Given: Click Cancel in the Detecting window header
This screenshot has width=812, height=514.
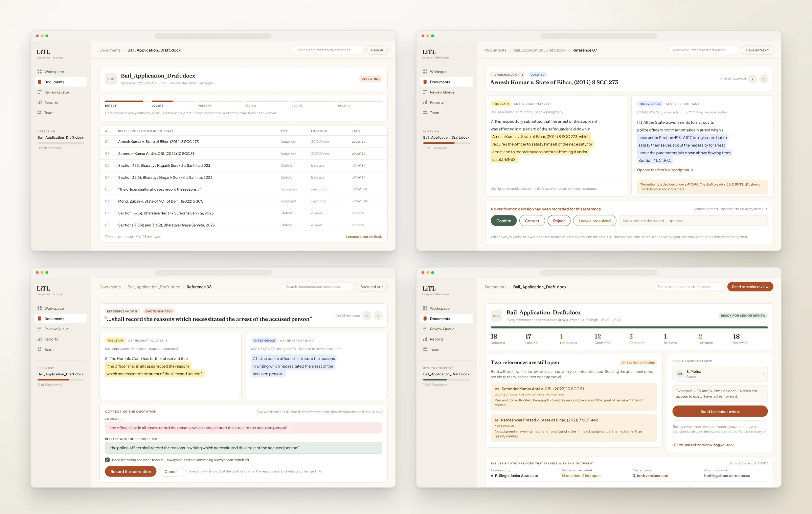Looking at the screenshot, I should [377, 50].
